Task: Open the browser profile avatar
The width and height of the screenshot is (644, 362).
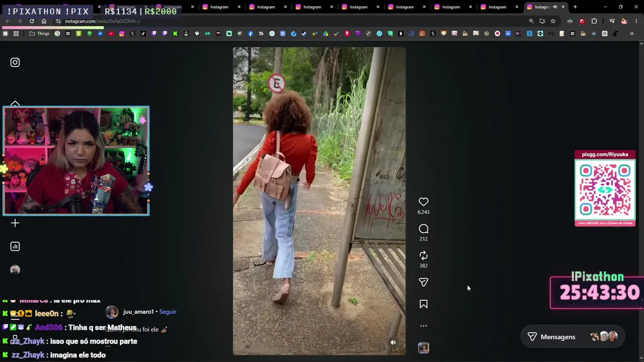Action: point(624,21)
